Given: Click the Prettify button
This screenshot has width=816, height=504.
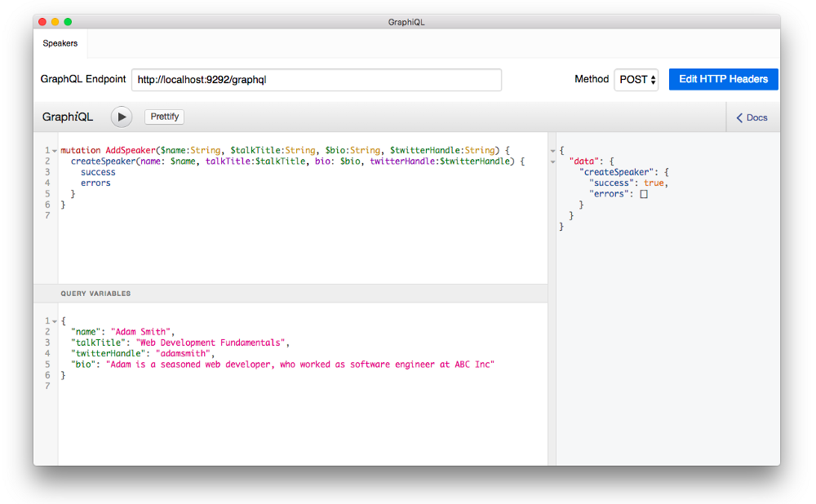Looking at the screenshot, I should (165, 117).
